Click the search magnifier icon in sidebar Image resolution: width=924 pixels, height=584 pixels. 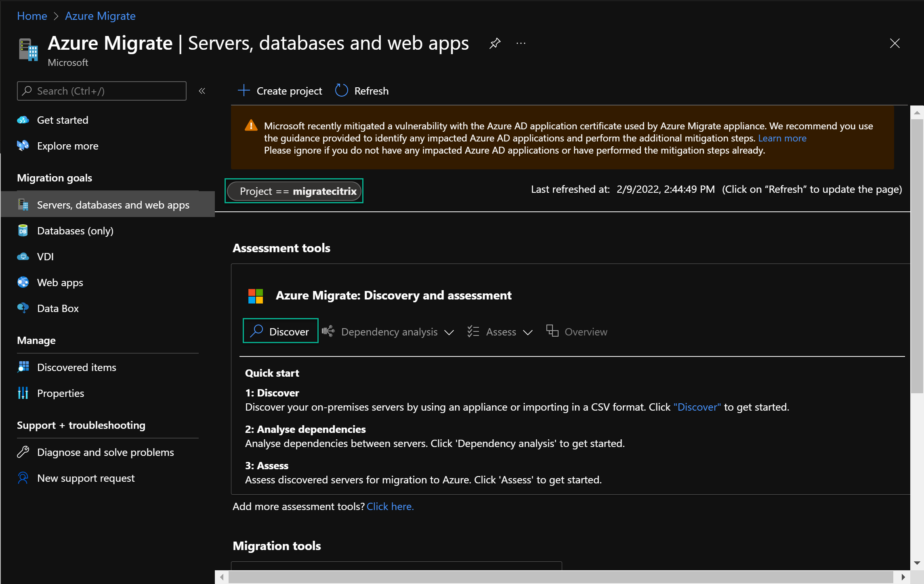point(27,91)
